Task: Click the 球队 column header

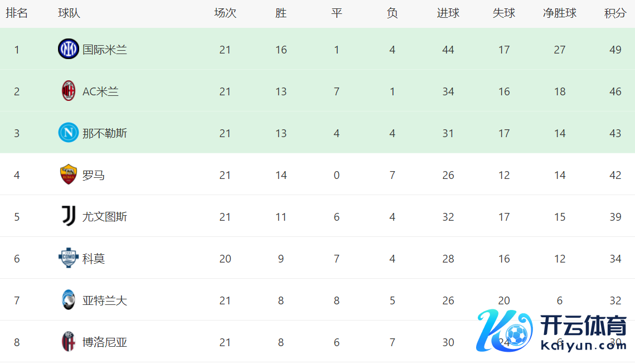Action: pyautogui.click(x=69, y=13)
